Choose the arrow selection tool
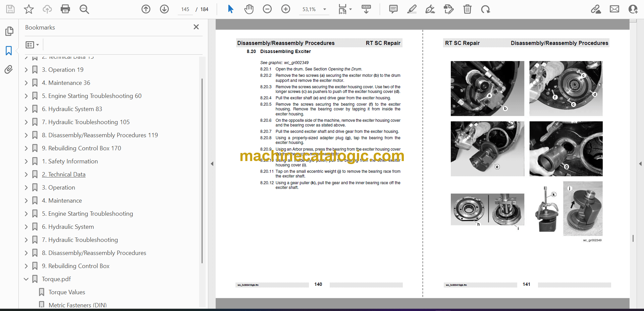Image resolution: width=644 pixels, height=311 pixels. [x=230, y=9]
